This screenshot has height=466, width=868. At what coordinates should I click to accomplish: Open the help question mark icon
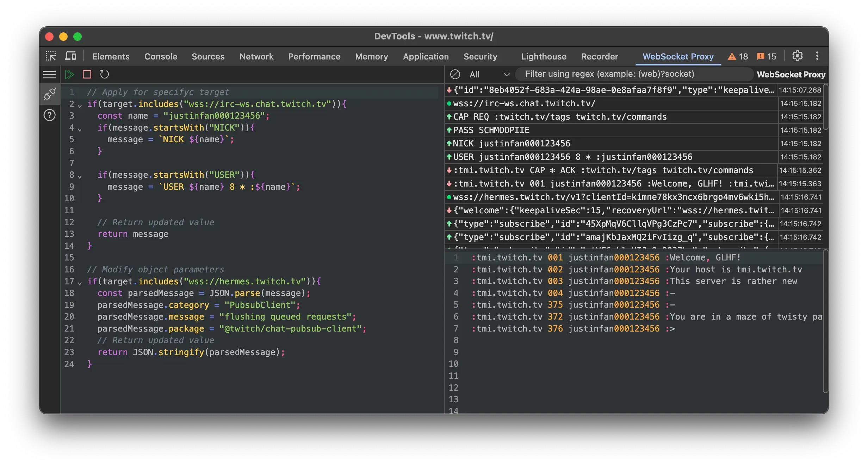pos(50,115)
